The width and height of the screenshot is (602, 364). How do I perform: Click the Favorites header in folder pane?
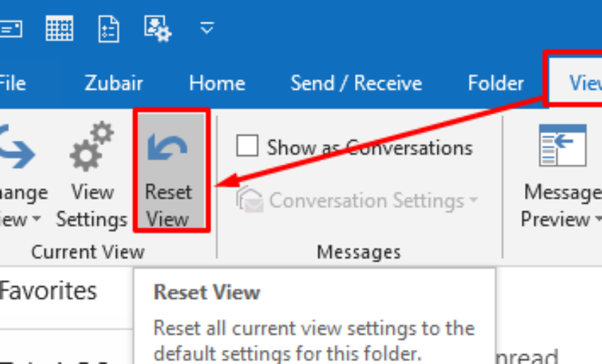click(48, 290)
